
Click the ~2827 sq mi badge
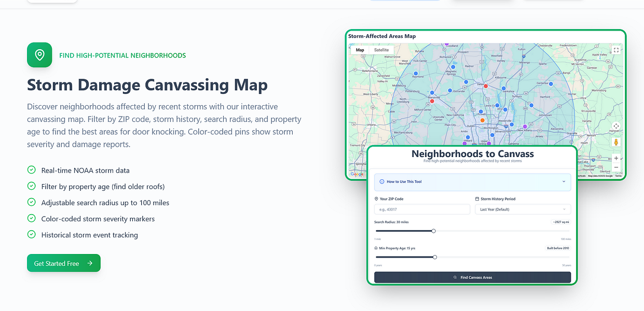point(561,222)
